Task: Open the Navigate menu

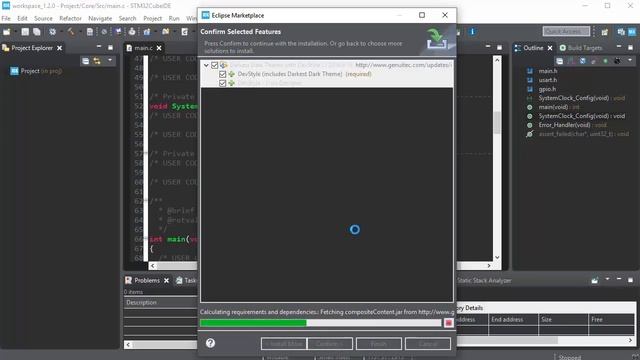Action: coord(100,18)
